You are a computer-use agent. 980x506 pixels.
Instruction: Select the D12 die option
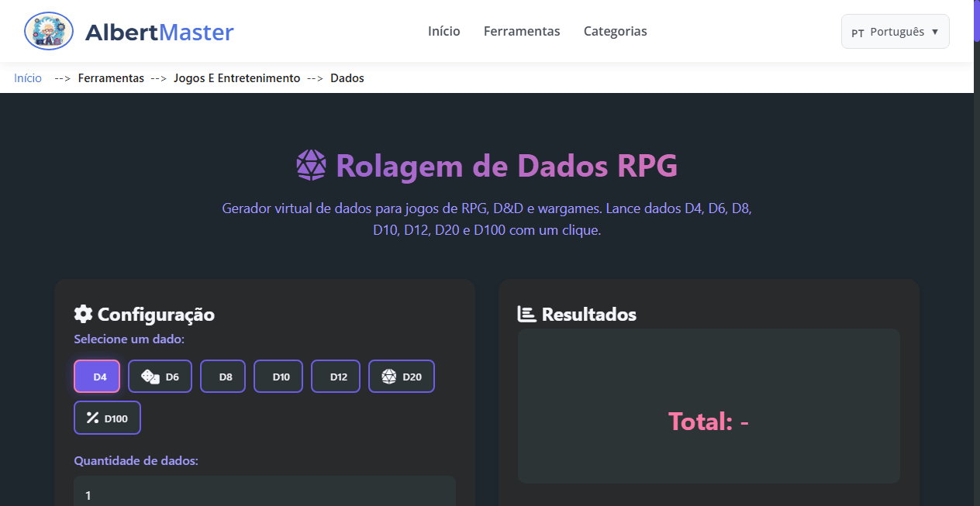(x=335, y=376)
